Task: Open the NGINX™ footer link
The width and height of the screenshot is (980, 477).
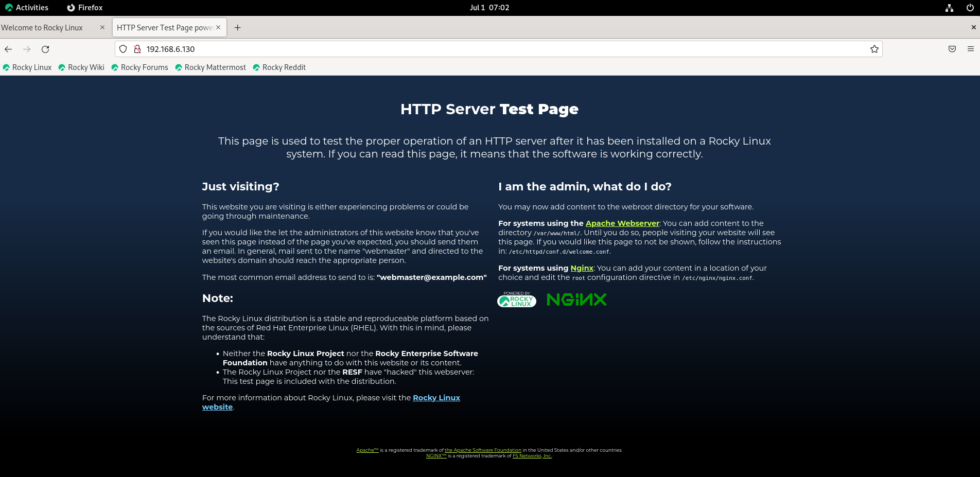Action: click(436, 456)
